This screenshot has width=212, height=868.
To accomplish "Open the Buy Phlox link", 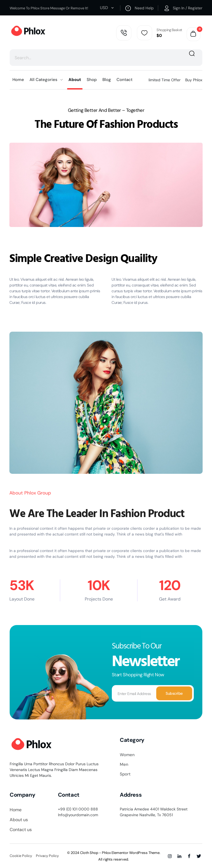I will click(194, 80).
